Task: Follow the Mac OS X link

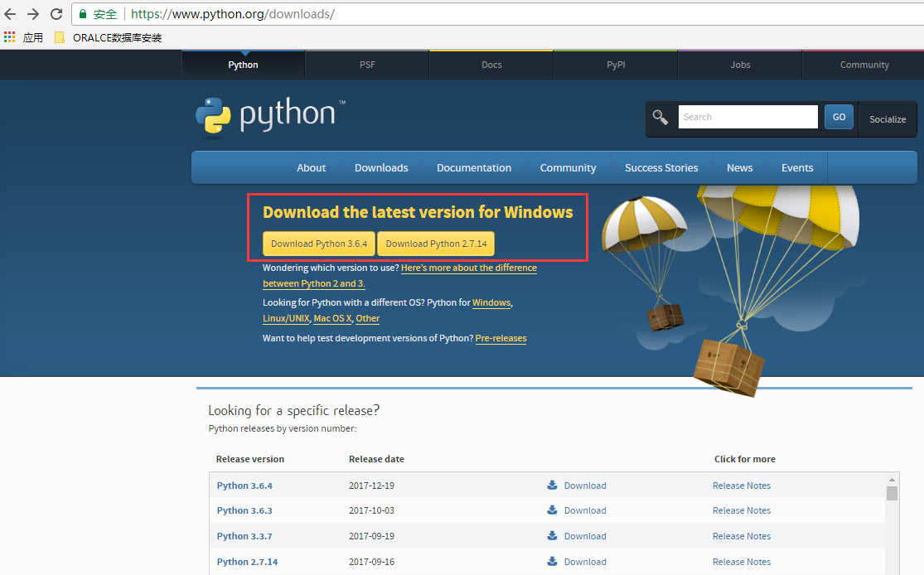Action: (332, 318)
